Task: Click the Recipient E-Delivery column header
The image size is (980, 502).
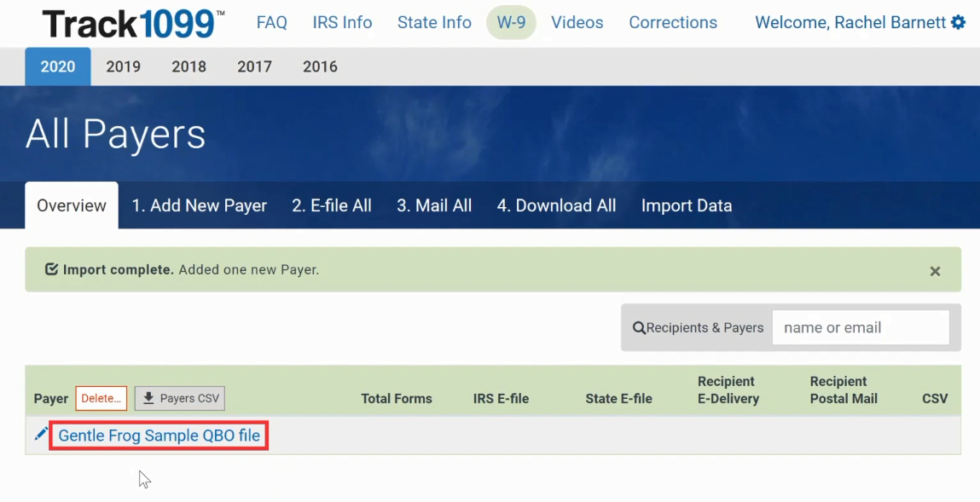Action: pos(728,390)
